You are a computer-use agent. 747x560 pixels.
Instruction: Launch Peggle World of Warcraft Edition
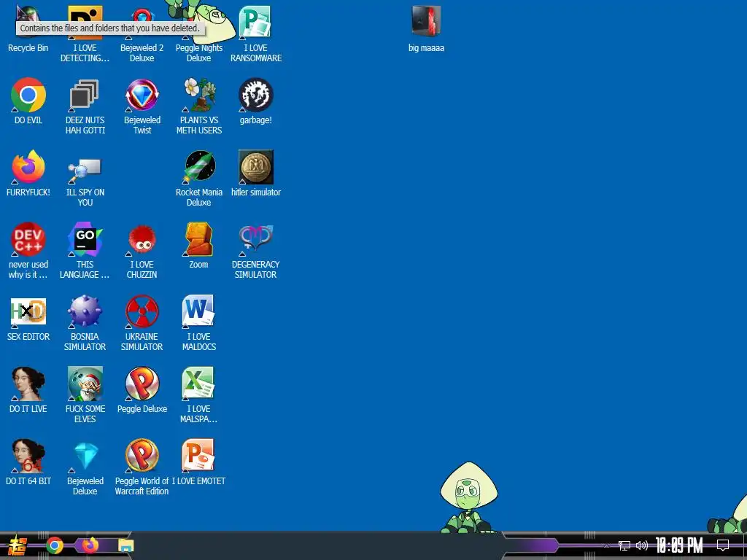(x=142, y=467)
